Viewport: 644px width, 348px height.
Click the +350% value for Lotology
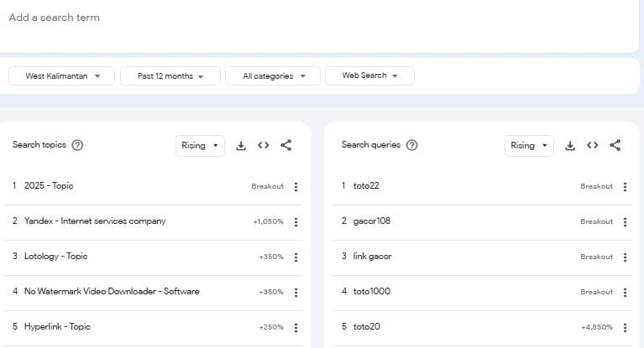coord(271,257)
